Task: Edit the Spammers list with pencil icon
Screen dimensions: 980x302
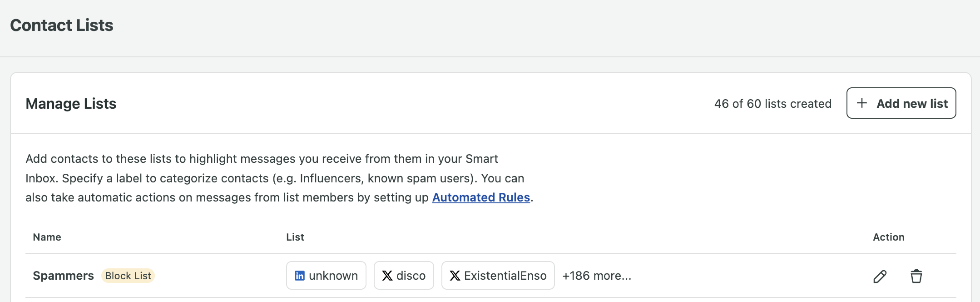Action: [880, 276]
